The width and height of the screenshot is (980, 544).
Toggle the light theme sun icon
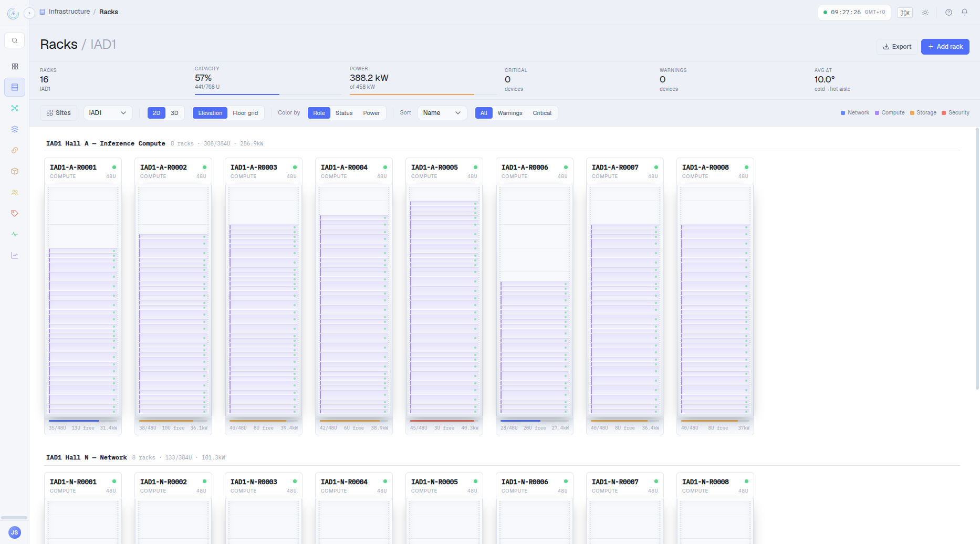[x=925, y=13]
